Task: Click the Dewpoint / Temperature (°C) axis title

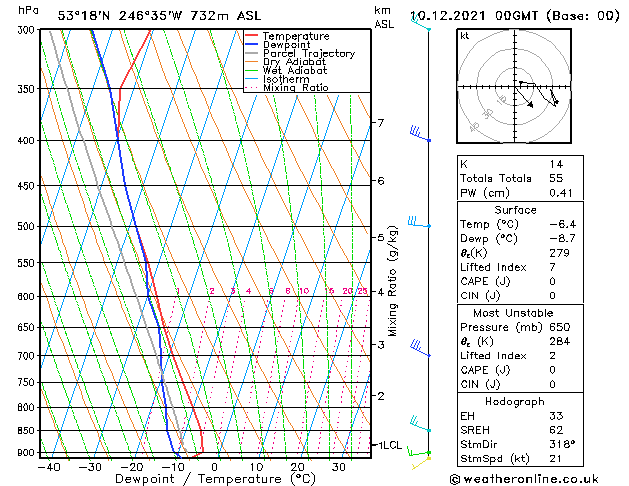Action: click(215, 479)
